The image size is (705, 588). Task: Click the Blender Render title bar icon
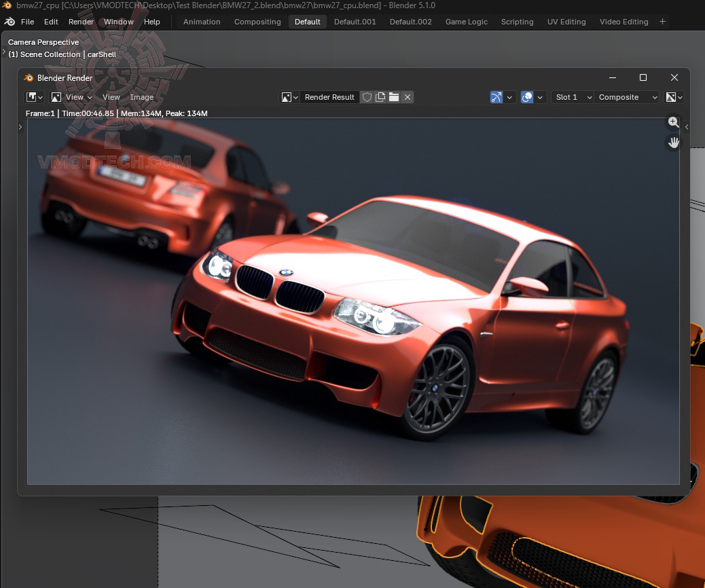click(x=29, y=78)
